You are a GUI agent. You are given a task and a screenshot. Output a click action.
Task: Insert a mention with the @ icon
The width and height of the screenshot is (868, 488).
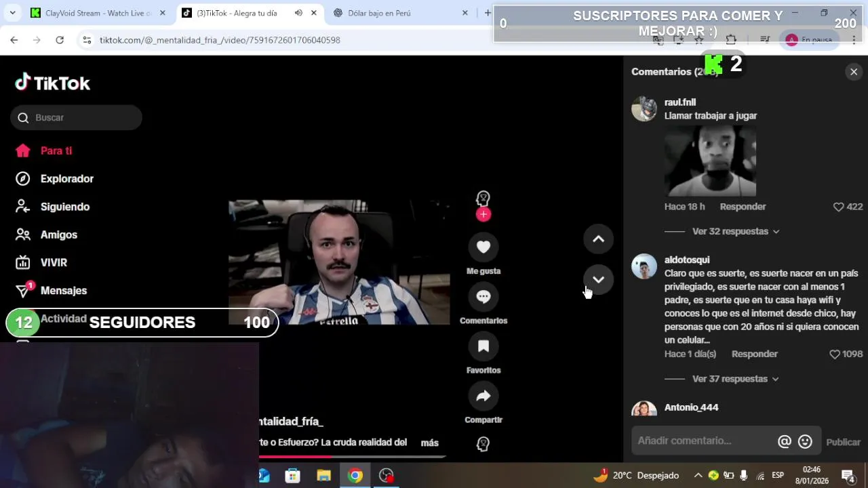point(785,441)
